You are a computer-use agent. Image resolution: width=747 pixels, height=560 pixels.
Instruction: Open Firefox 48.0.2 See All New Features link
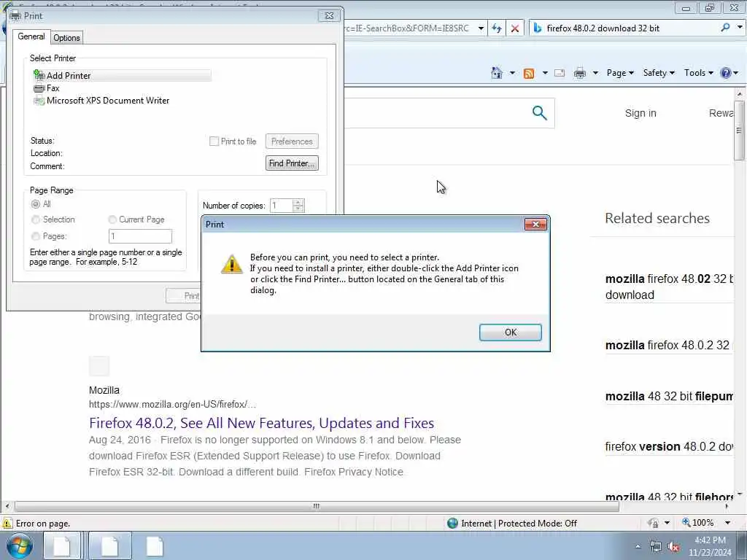tap(262, 423)
